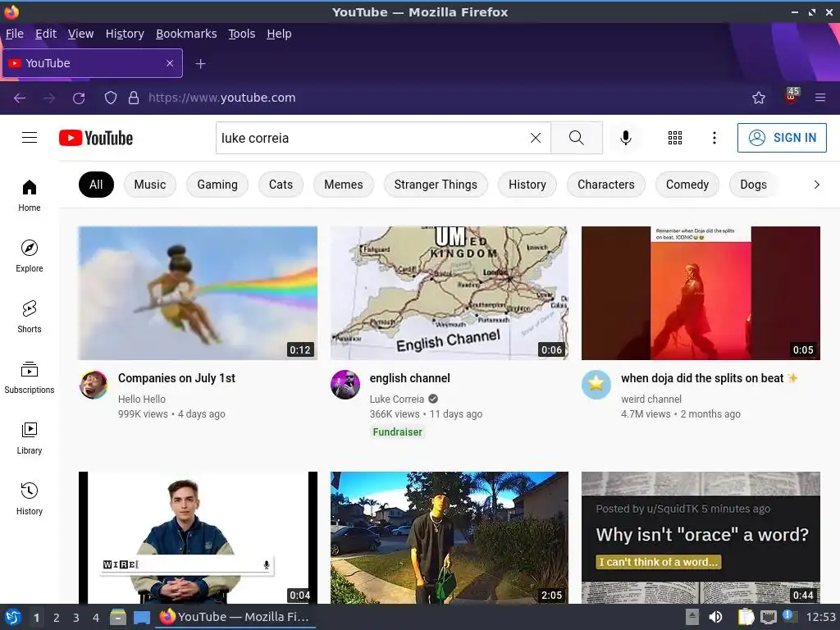Open the History menu in menu bar
Viewport: 840px width, 630px height.
tap(125, 34)
